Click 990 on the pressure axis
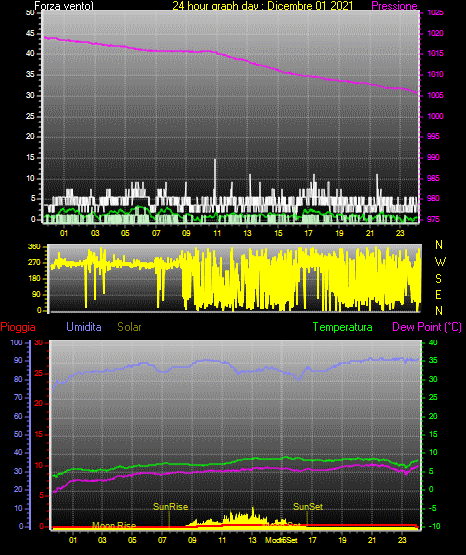Image resolution: width=466 pixels, height=555 pixels. pyautogui.click(x=433, y=157)
